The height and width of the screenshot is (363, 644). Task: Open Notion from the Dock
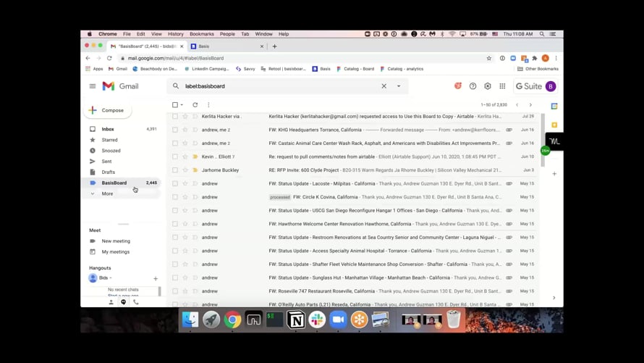pos(296,320)
